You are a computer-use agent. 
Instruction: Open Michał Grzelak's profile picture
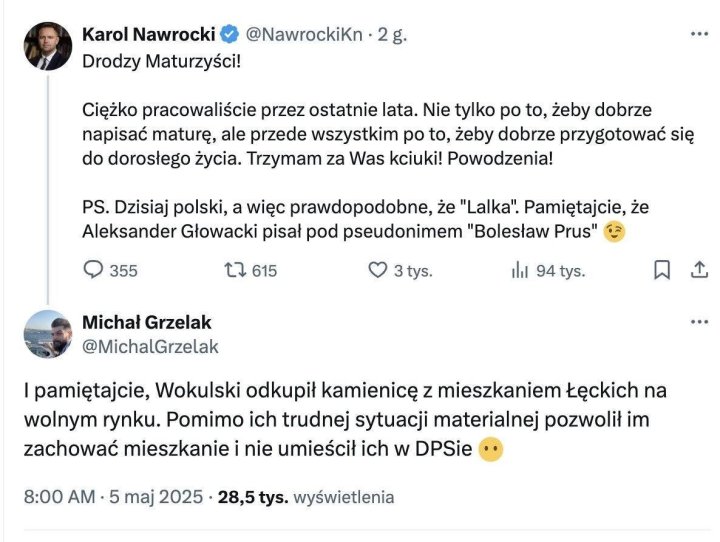[47, 334]
